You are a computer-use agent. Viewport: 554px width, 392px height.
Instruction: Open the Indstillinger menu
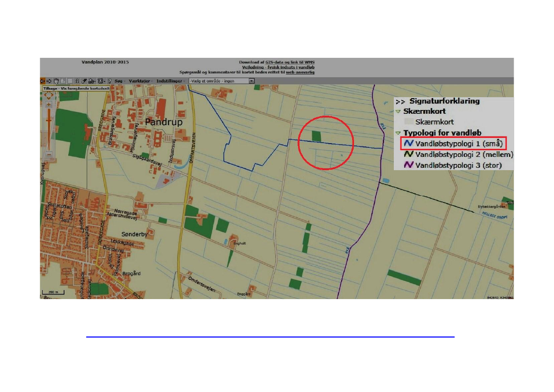[x=170, y=81]
